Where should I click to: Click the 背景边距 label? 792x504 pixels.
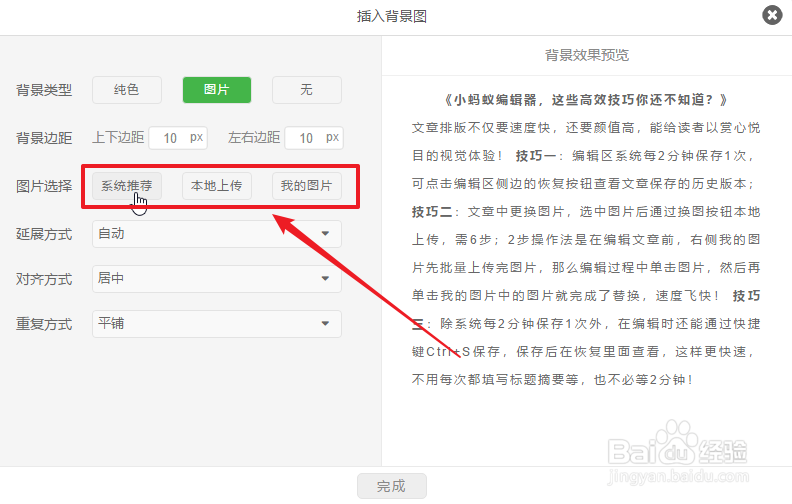tap(44, 138)
